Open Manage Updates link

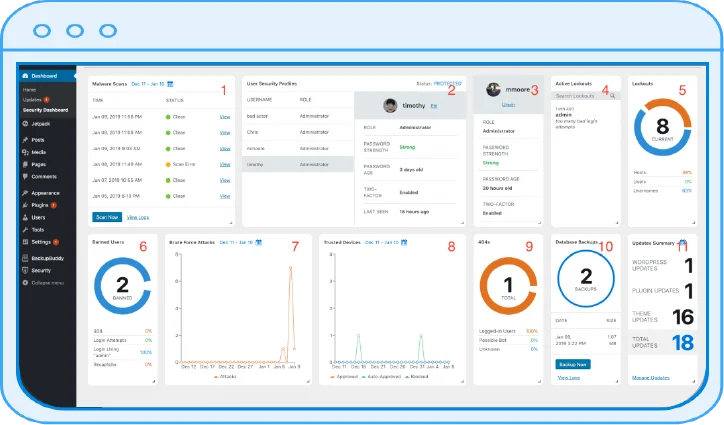[x=650, y=377]
